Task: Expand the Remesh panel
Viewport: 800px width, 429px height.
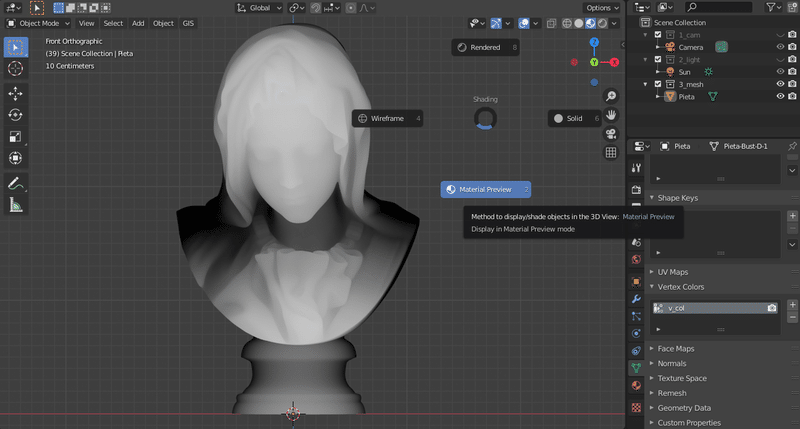Action: [671, 393]
